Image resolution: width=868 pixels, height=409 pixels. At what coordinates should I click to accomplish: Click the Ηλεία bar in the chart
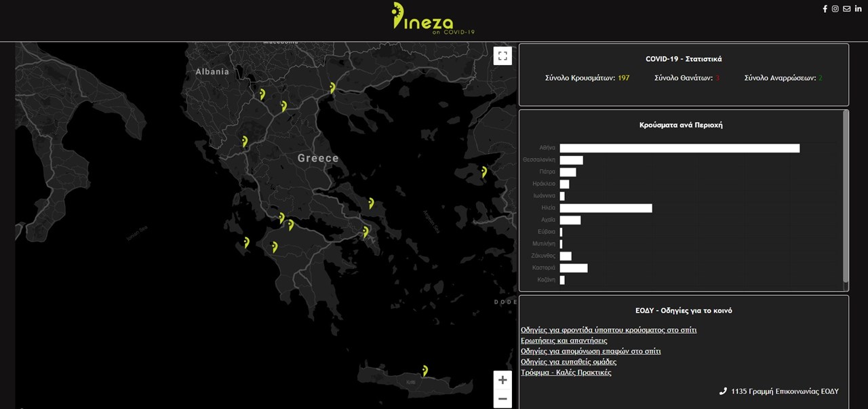point(606,208)
